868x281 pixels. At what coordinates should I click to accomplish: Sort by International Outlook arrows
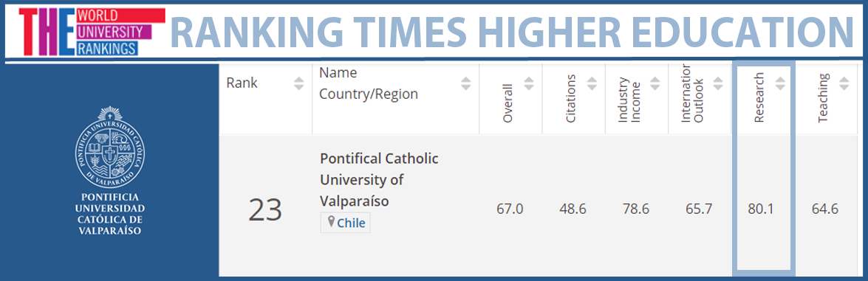click(719, 83)
